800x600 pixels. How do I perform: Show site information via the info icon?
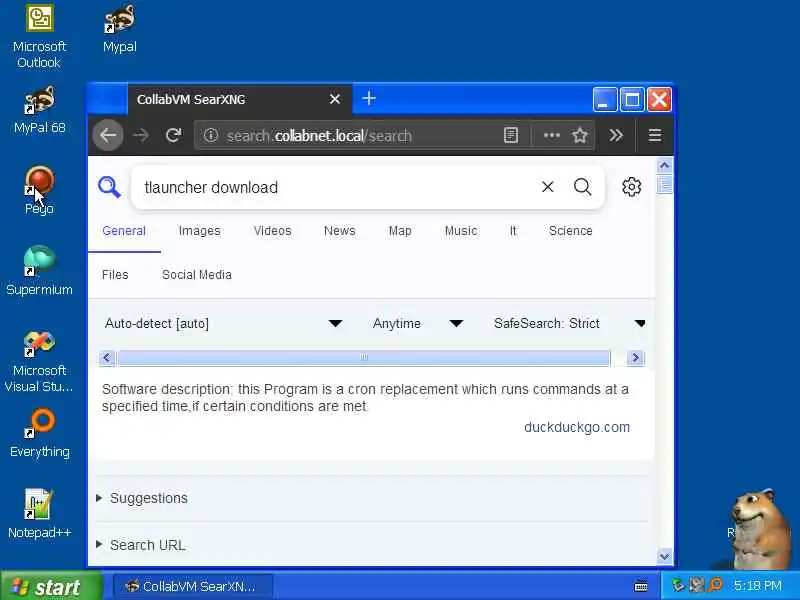pyautogui.click(x=211, y=135)
